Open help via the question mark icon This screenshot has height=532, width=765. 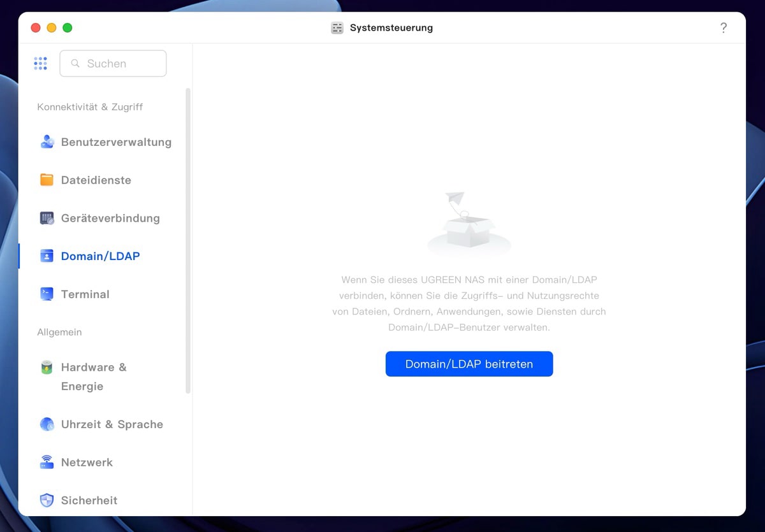(723, 28)
